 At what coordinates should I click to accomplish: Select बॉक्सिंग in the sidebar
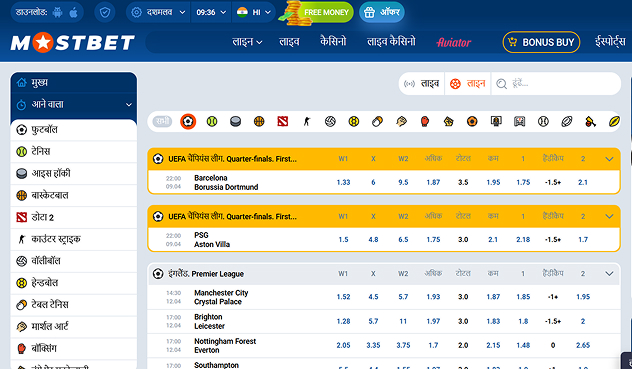tap(74, 348)
